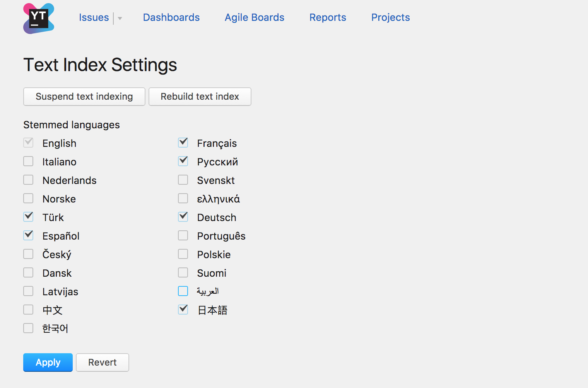Tick the Latvijas checkbox
The height and width of the screenshot is (388, 588).
(28, 291)
